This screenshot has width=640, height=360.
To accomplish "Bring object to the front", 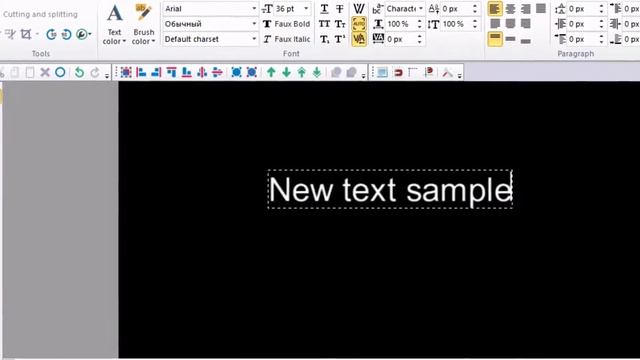I will tap(302, 73).
